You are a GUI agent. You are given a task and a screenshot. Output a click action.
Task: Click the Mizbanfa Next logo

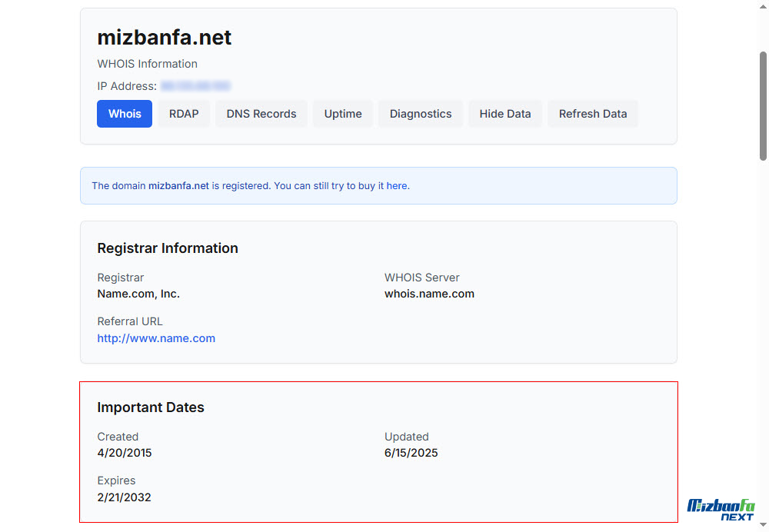pyautogui.click(x=721, y=510)
